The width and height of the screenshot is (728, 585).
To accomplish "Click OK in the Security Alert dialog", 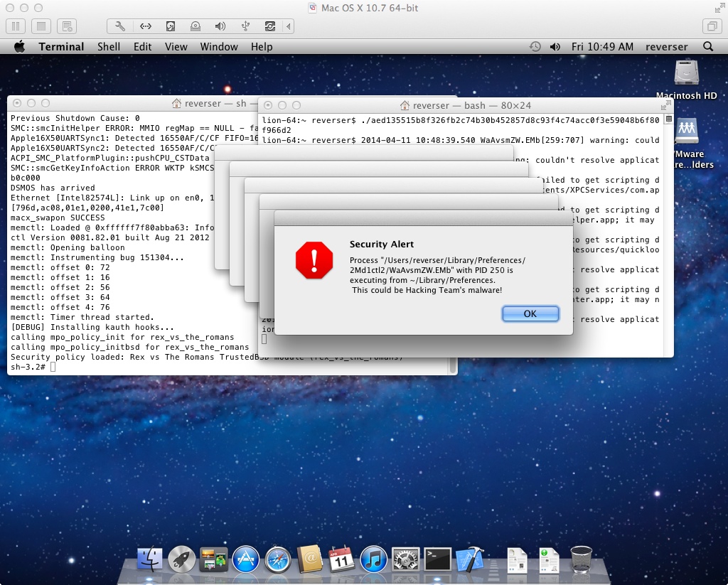I will click(530, 313).
